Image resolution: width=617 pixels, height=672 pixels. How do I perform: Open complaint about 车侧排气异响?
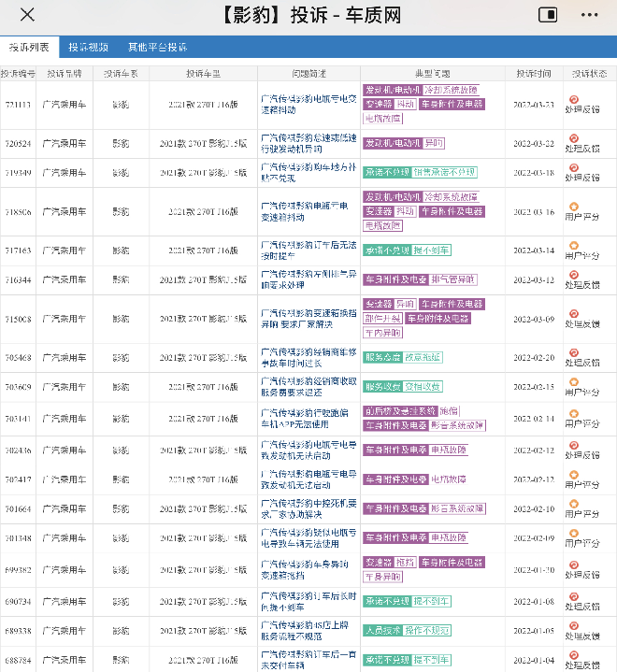point(308,279)
